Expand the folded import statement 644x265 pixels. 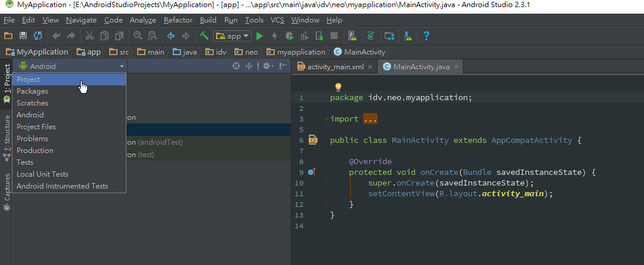[x=326, y=119]
